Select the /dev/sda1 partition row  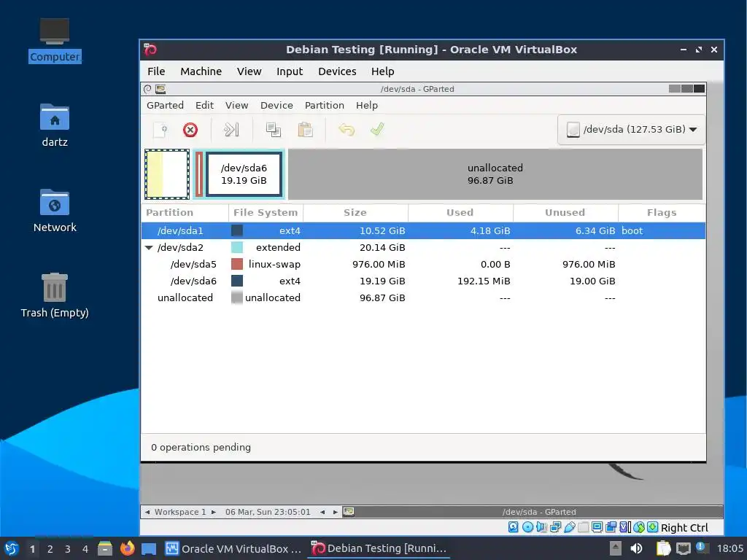(x=423, y=231)
